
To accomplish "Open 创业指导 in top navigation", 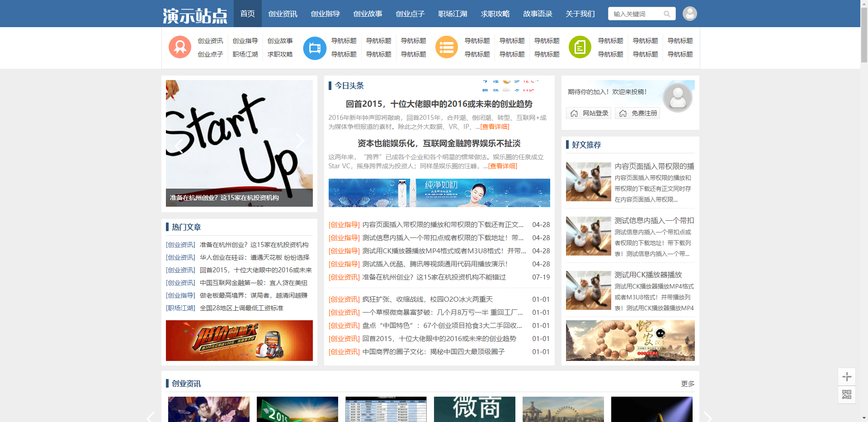I will 325,14.
